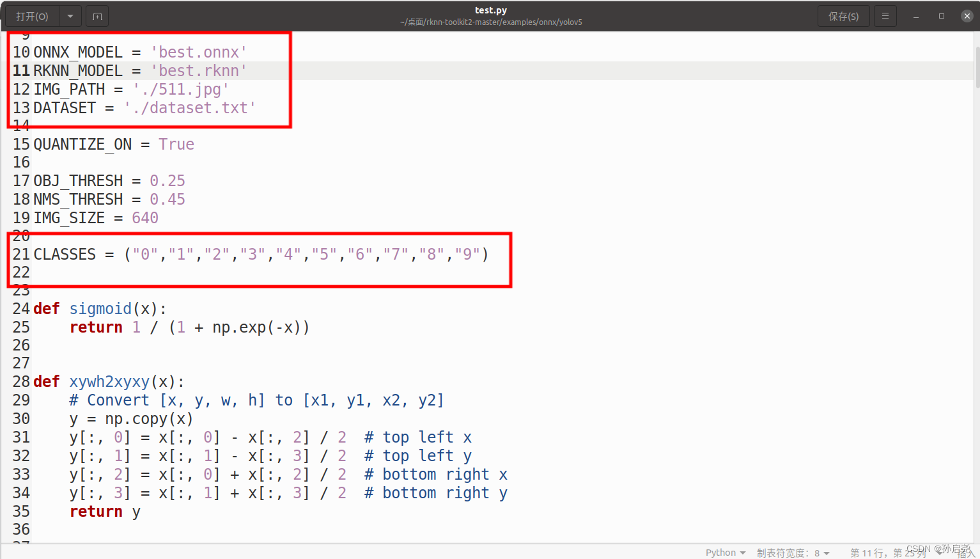This screenshot has height=559, width=980.
Task: Click the './511.jpg' image path string
Action: coord(181,89)
